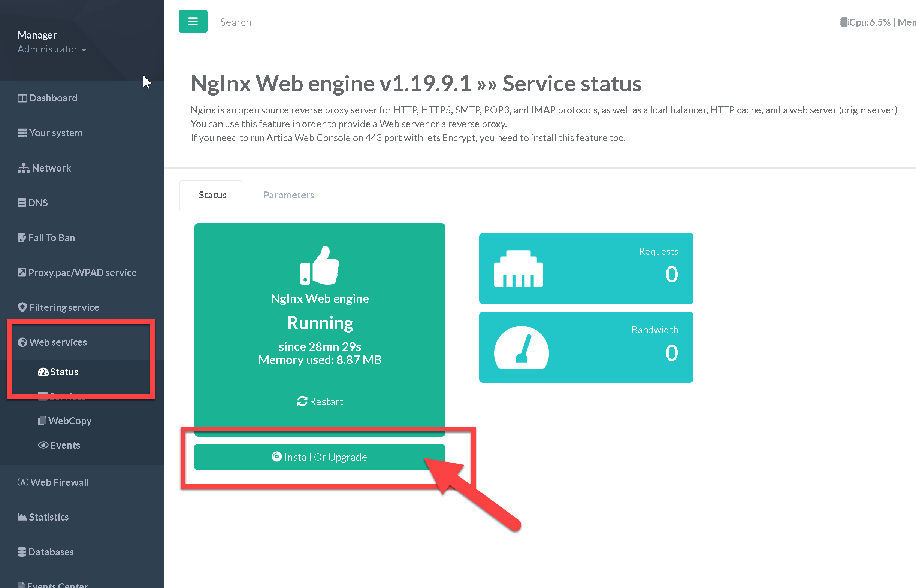Click the Requests ethernet port icon
Image resolution: width=916 pixels, height=588 pixels.
[518, 269]
